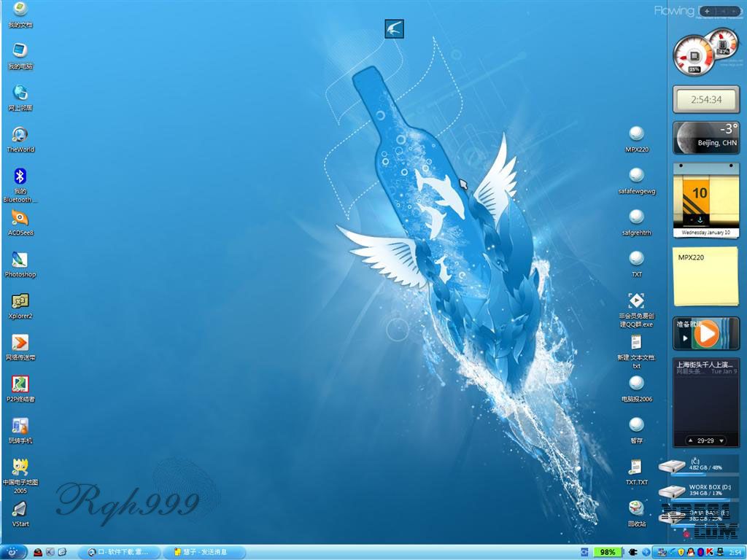This screenshot has height=560, width=747.
Task: Open the Recycle Bin (回收站) icon
Action: pos(636,509)
